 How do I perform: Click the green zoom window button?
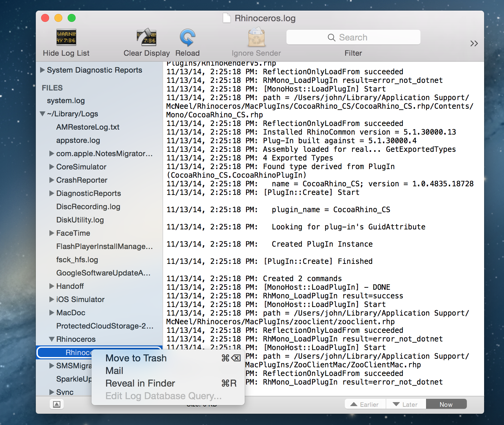(x=72, y=18)
